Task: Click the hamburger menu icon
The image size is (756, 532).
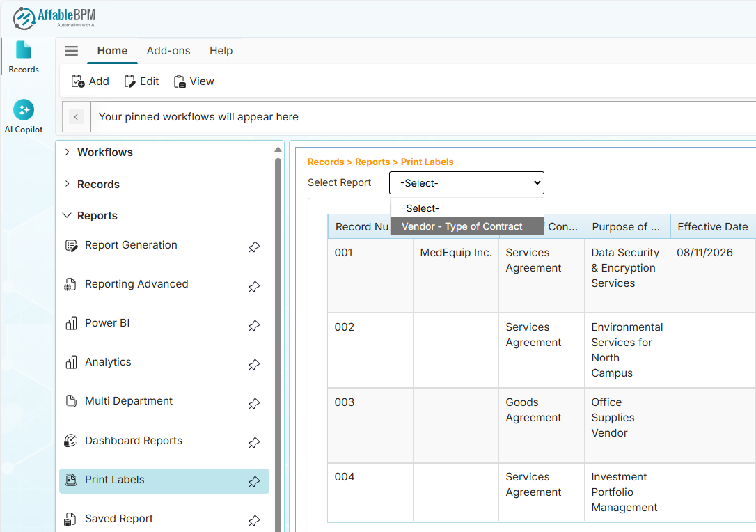Action: click(71, 51)
